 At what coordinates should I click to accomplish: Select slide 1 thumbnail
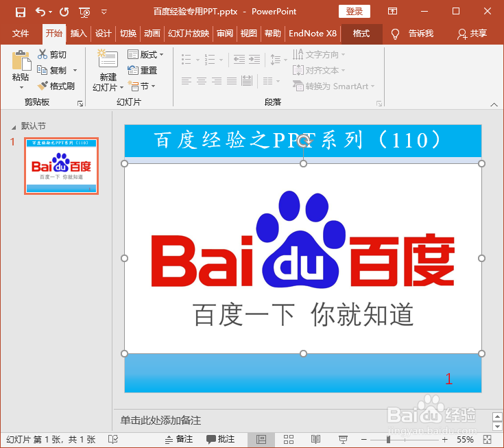tap(62, 166)
